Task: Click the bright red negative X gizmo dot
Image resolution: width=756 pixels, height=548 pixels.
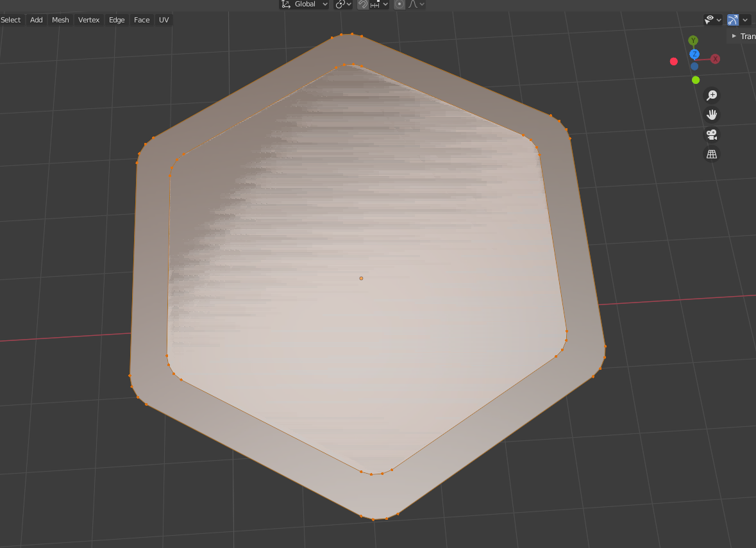Action: pos(674,62)
